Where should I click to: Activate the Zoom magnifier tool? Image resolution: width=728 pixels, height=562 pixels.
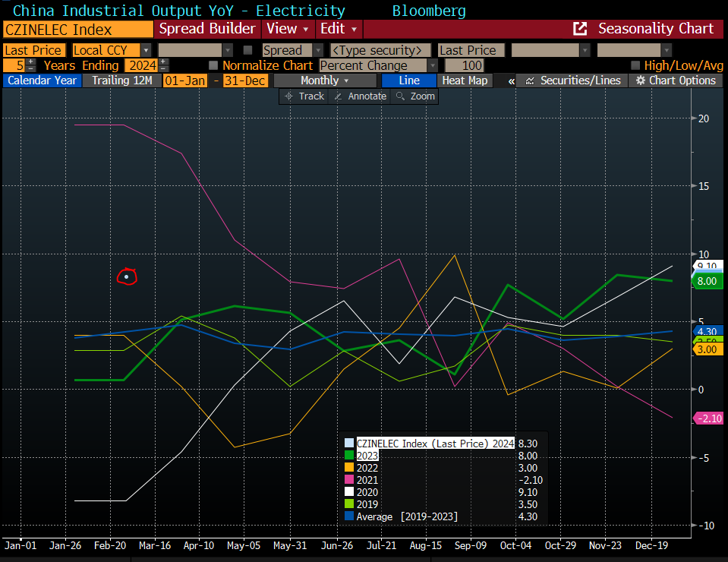[415, 96]
